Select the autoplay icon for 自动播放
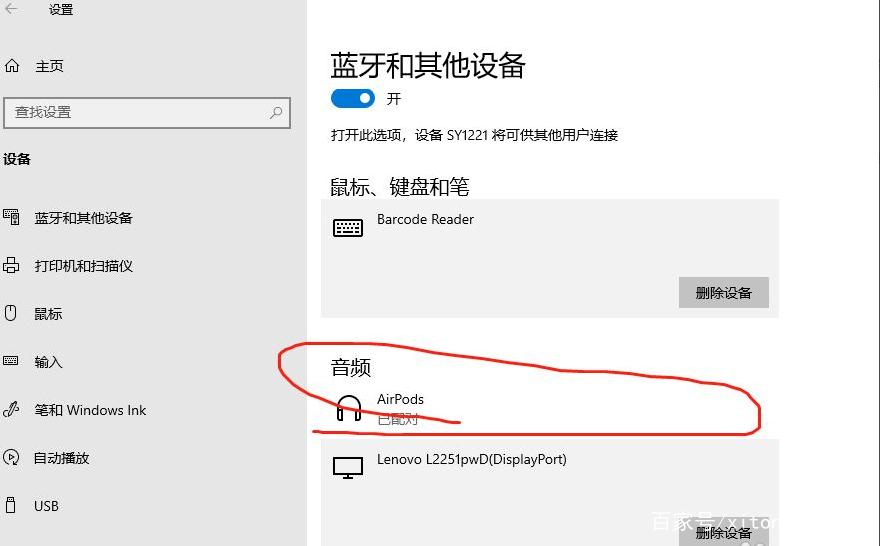The image size is (880, 546). (11, 457)
